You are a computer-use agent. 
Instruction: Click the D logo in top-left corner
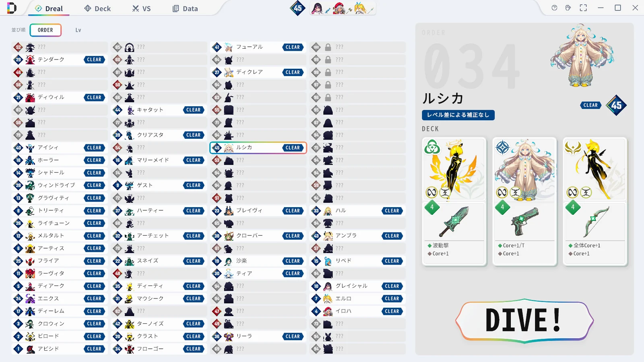12,8
